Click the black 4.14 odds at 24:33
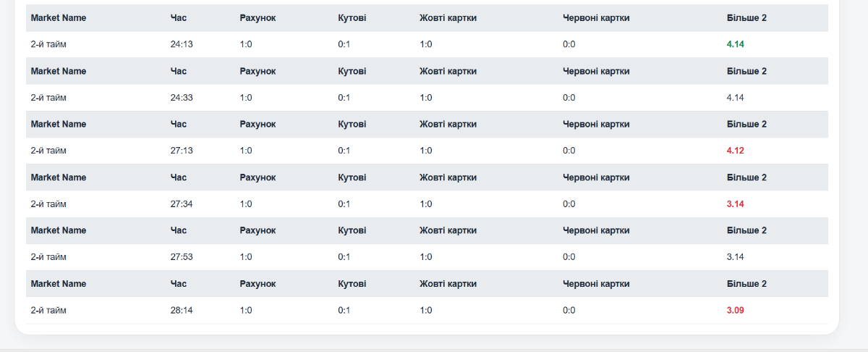The image size is (868, 352). pyautogui.click(x=736, y=98)
